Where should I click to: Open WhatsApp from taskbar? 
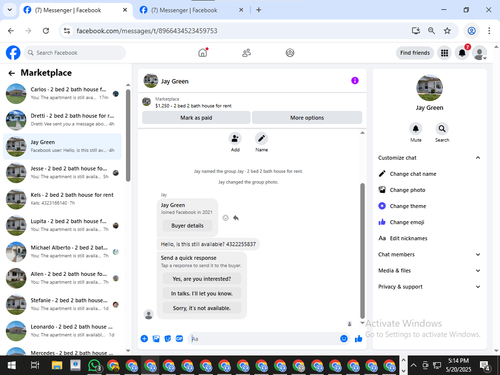tap(94, 366)
